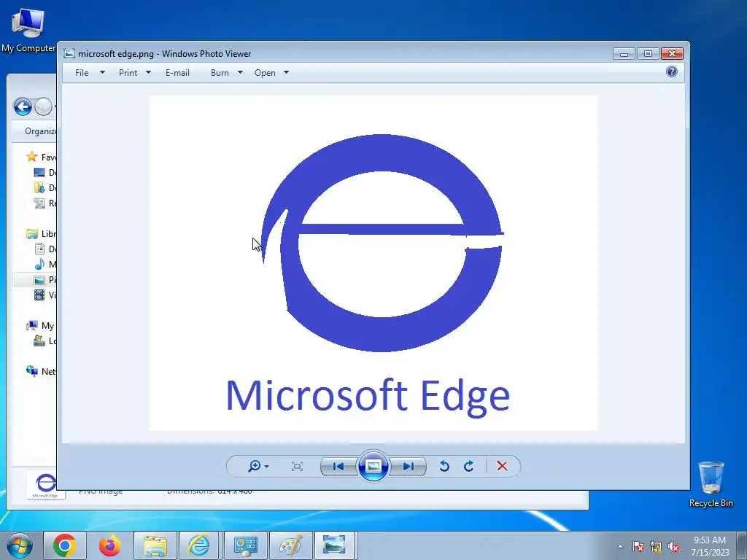Select the Videos library icon
747x560 pixels.
[x=39, y=295]
